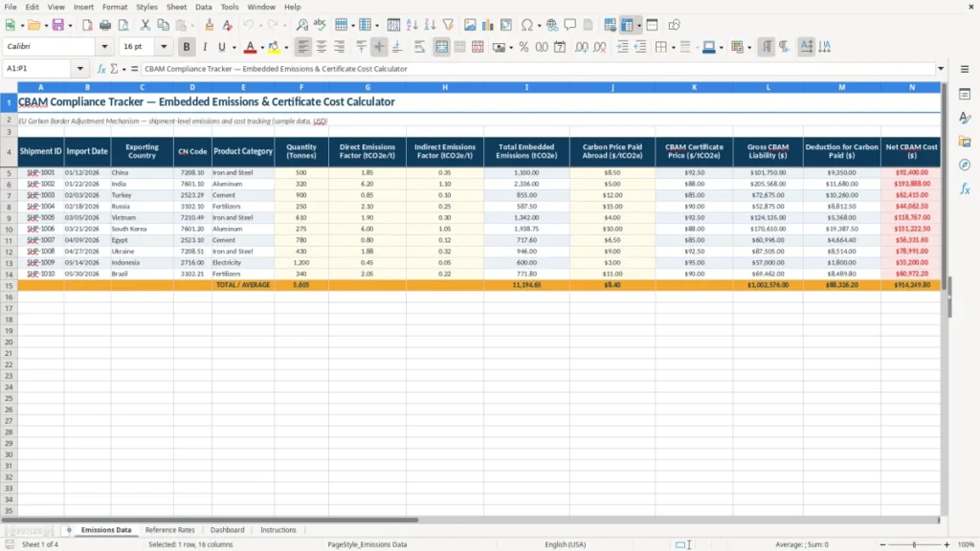Export directly as PDF icon

click(x=87, y=25)
